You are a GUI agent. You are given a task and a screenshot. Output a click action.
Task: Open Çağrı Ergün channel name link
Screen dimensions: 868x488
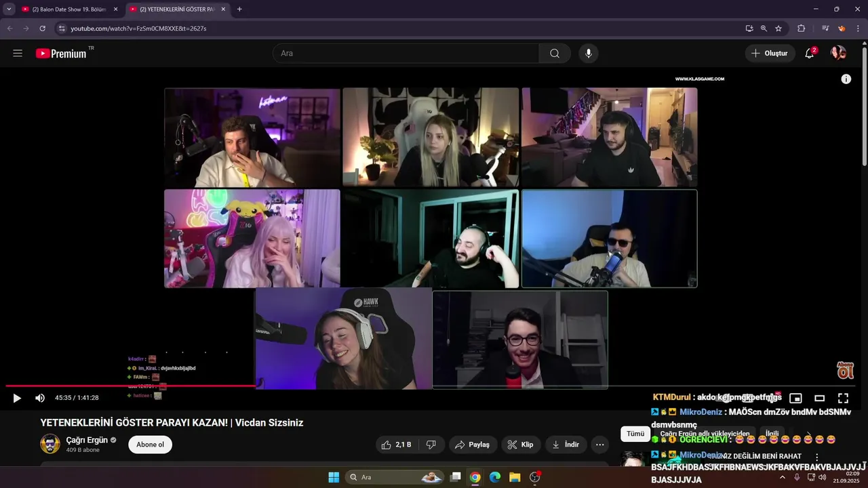pyautogui.click(x=87, y=440)
